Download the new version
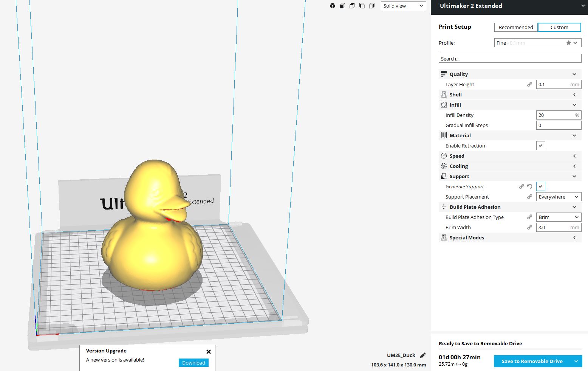 [193, 363]
